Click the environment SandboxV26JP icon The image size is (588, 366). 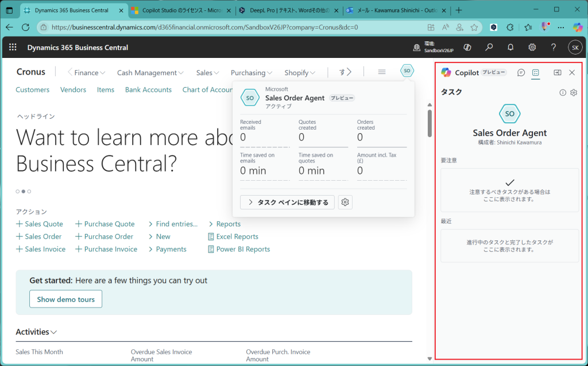point(417,48)
